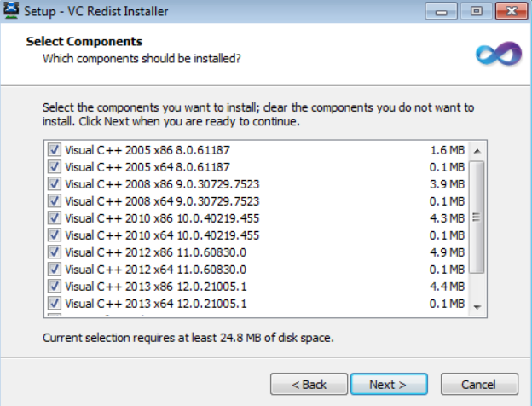Uncheck Visual C++ 2005 x64 8.0.61187
Screen dimensions: 532x406
coord(55,167)
